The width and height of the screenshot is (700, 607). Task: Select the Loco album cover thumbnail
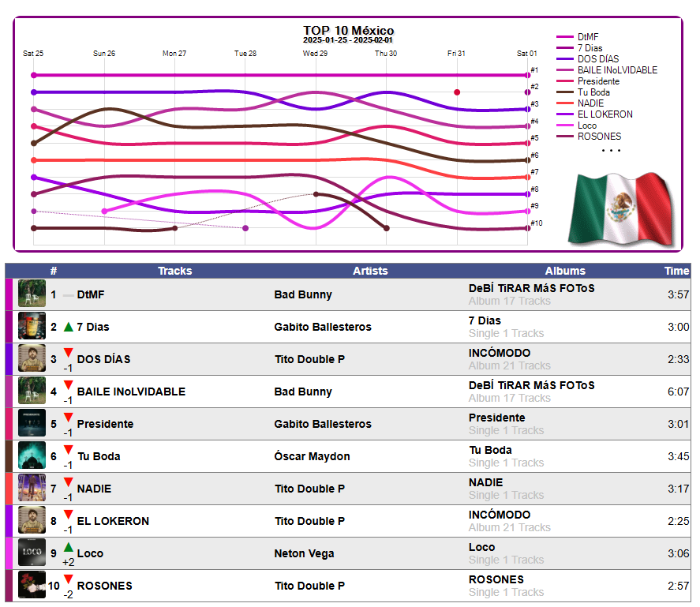(32, 552)
